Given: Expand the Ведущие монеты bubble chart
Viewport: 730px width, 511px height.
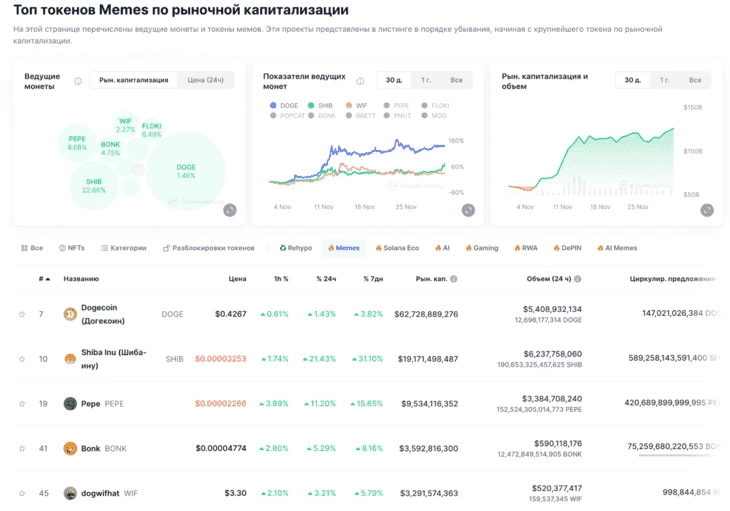Looking at the screenshot, I should 230,210.
